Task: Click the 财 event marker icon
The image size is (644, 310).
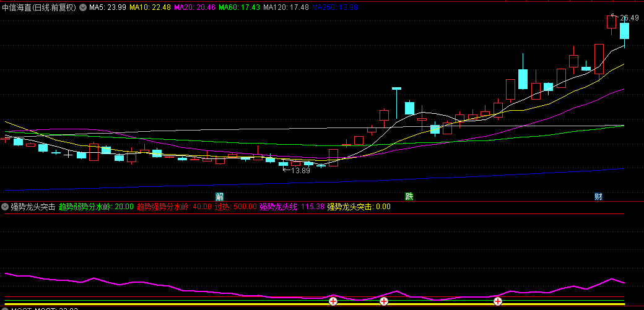Action: click(x=598, y=196)
